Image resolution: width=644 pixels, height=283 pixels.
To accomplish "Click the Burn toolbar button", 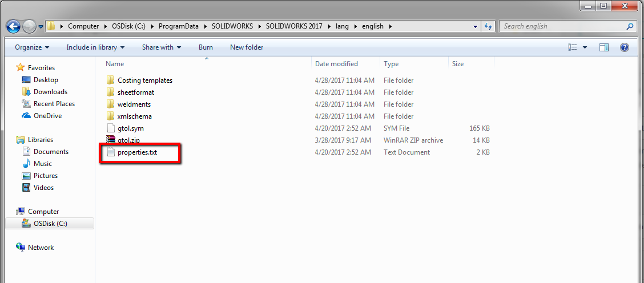I will [206, 47].
